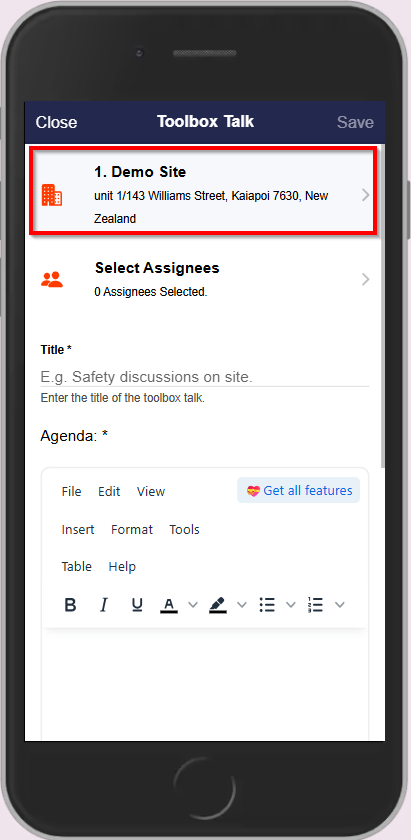Expand numbered list style options
This screenshot has width=411, height=840.
339,605
